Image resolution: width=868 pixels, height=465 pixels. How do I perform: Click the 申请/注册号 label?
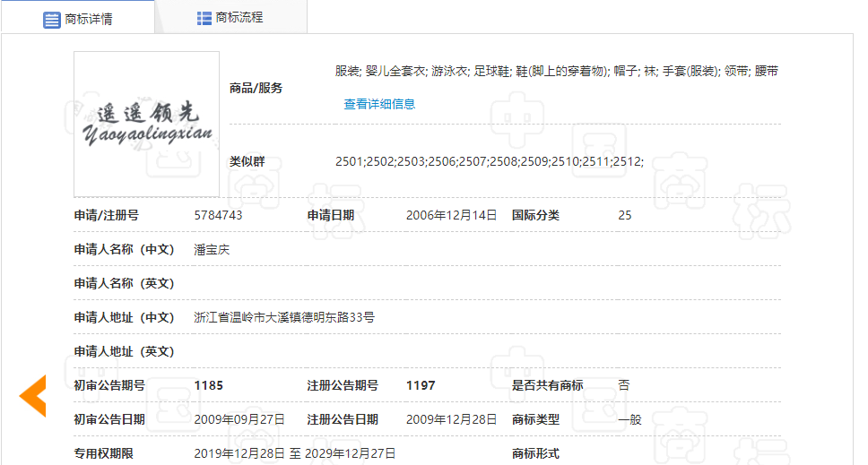pos(107,215)
